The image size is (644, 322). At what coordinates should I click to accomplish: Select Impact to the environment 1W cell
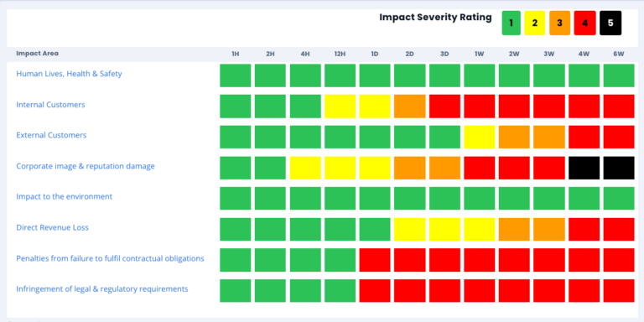tap(480, 199)
